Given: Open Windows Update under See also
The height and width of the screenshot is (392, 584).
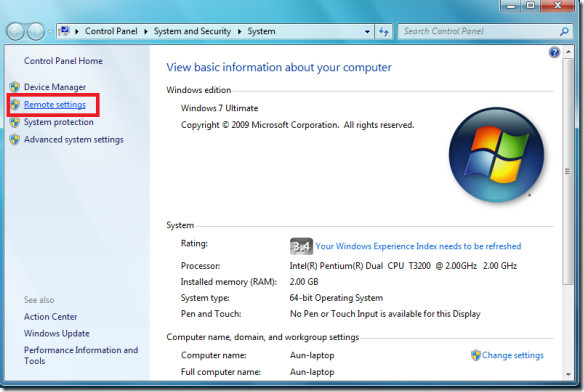Looking at the screenshot, I should click(x=57, y=333).
